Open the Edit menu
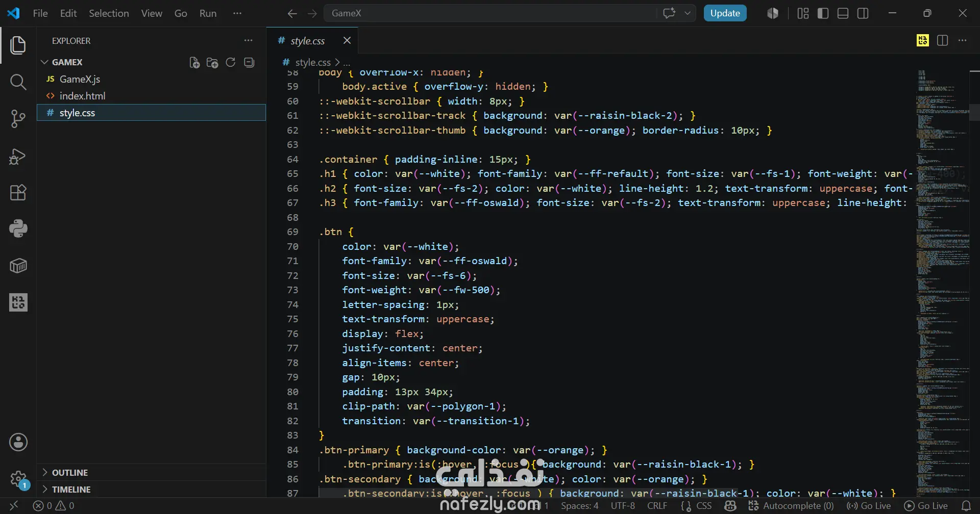The height and width of the screenshot is (514, 980). click(x=68, y=13)
